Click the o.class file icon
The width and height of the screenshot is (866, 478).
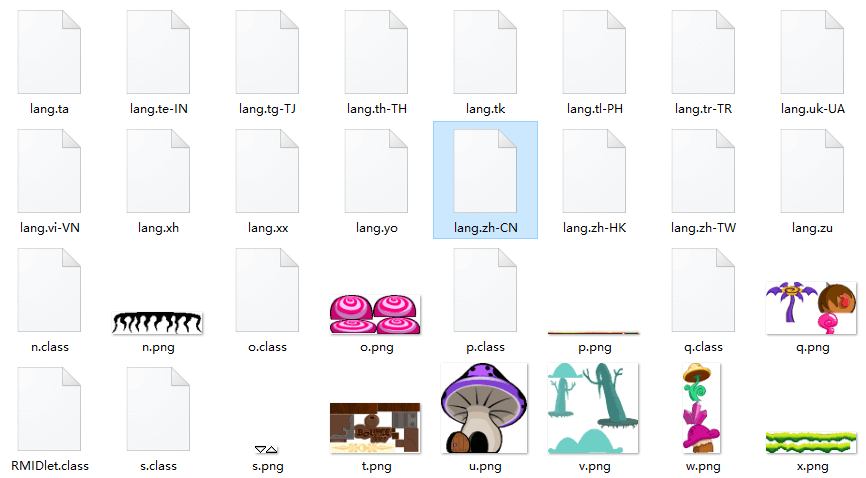(267, 290)
